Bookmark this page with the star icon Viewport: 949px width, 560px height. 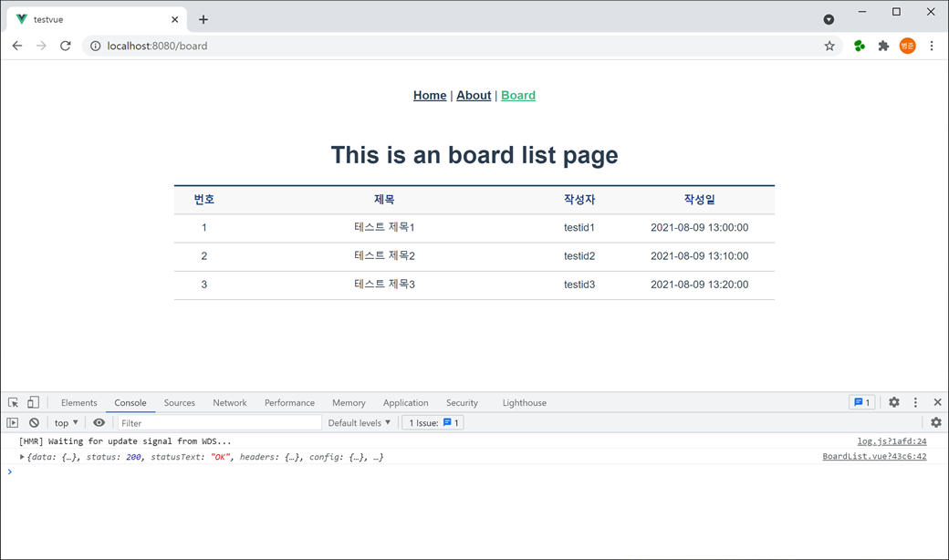click(829, 46)
